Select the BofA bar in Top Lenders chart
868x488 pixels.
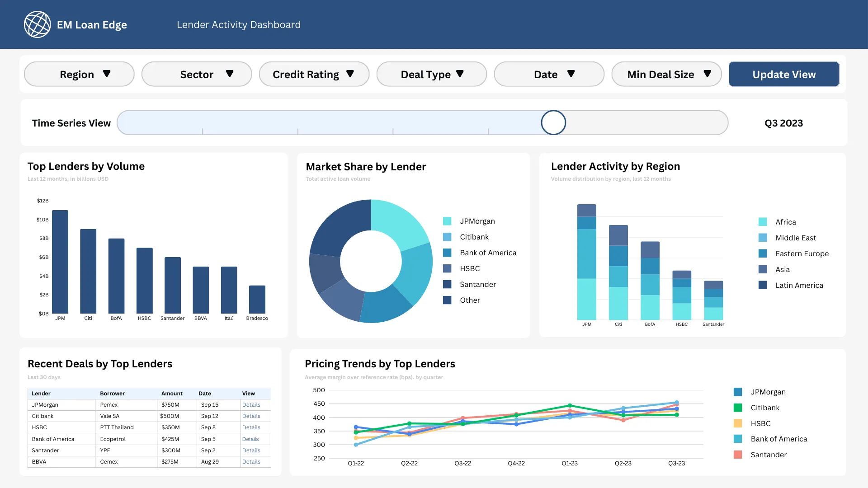pos(116,276)
